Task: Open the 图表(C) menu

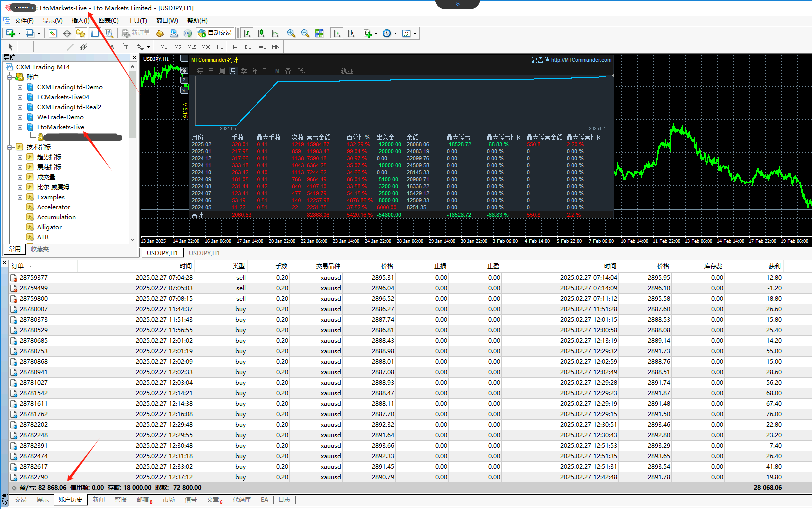Action: pos(108,21)
